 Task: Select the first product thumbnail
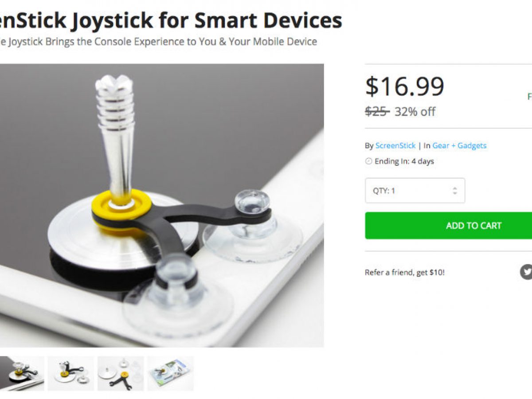point(22,373)
